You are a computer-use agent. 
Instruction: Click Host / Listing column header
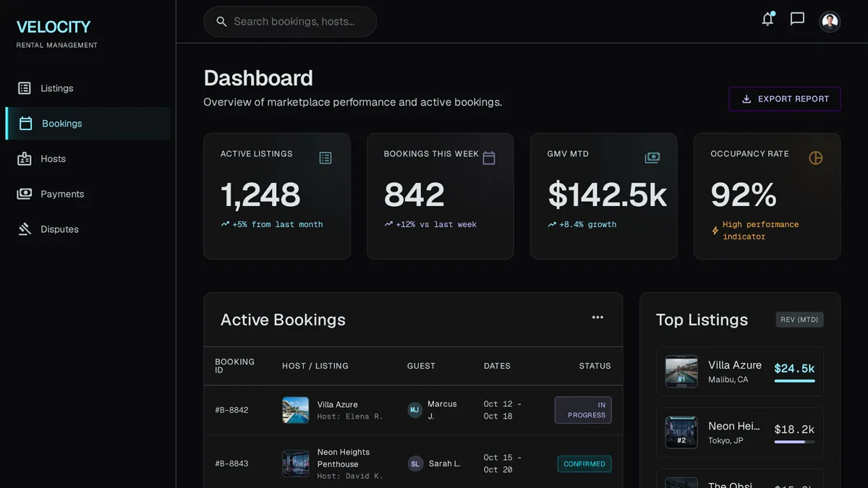(x=315, y=366)
